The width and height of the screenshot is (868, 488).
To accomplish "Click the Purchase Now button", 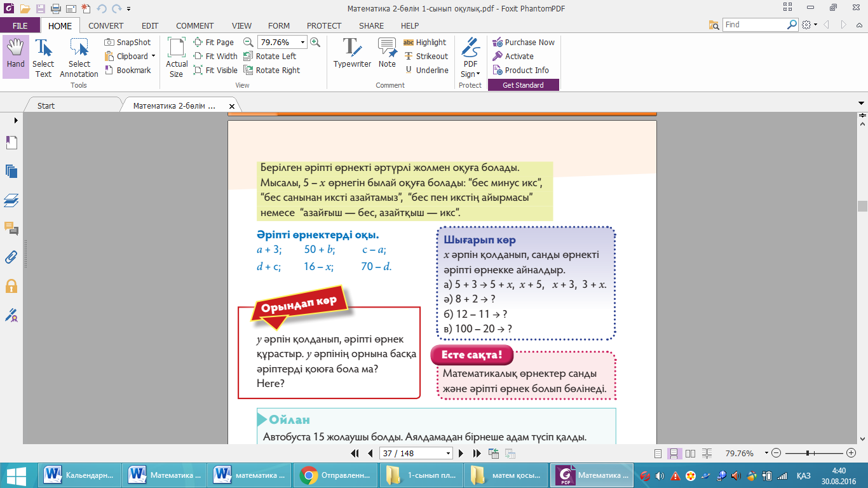I will (x=524, y=43).
